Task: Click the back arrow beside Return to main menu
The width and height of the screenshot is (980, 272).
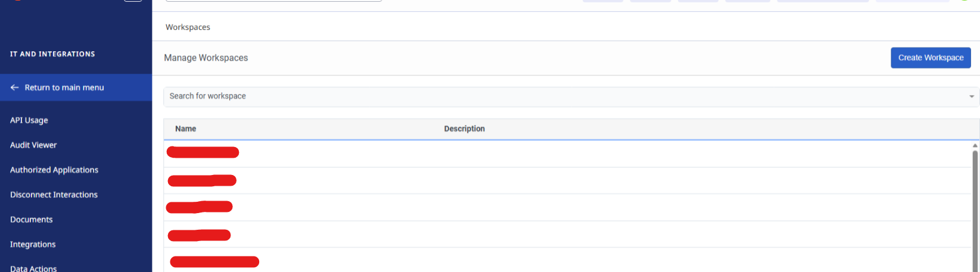Action: point(14,87)
